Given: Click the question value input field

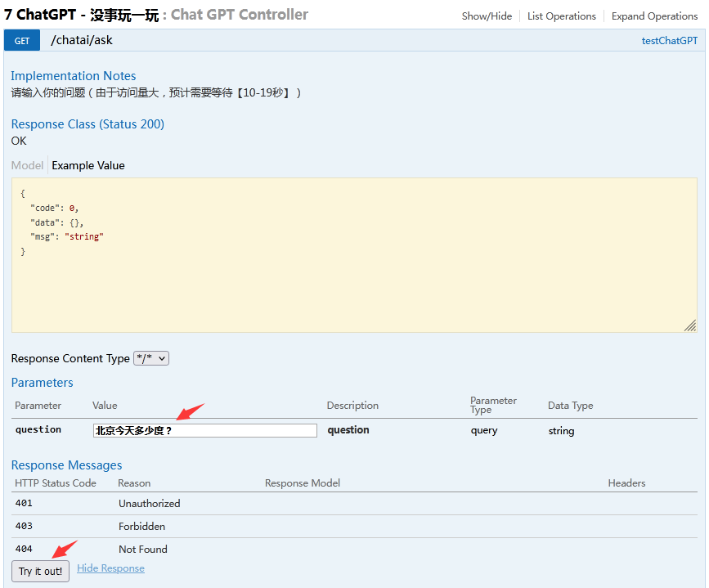Looking at the screenshot, I should (204, 431).
